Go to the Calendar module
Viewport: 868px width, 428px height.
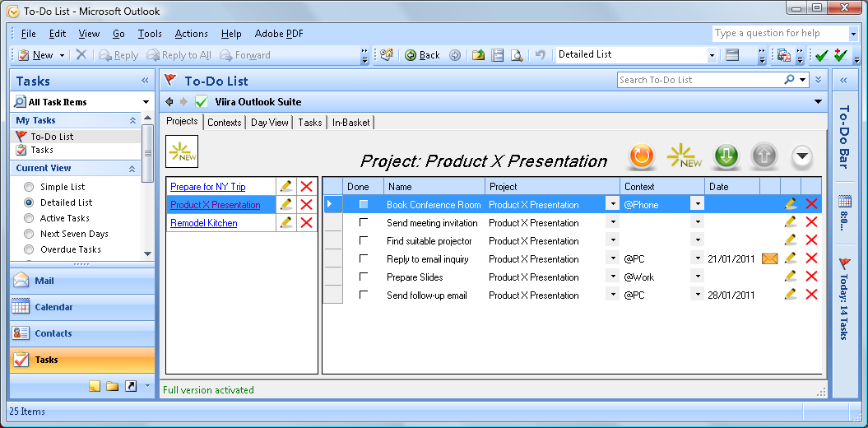click(82, 307)
